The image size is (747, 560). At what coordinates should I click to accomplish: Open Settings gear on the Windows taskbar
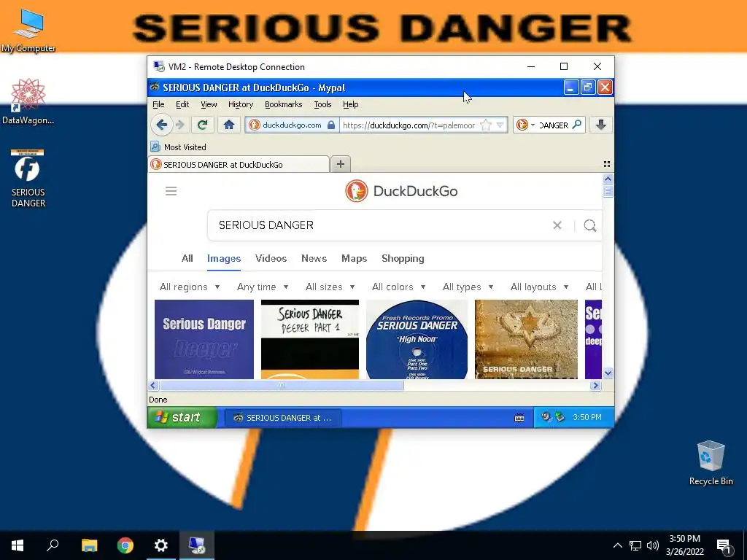(x=161, y=545)
